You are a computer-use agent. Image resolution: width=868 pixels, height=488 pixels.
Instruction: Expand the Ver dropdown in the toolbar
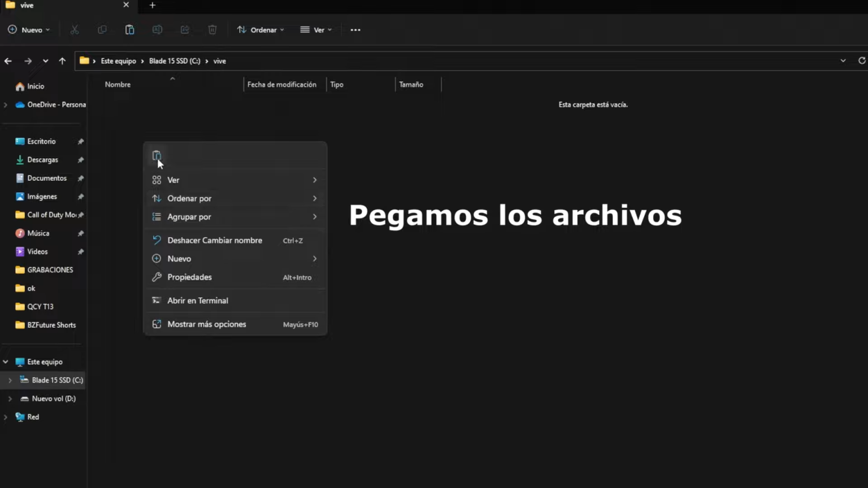pyautogui.click(x=315, y=29)
